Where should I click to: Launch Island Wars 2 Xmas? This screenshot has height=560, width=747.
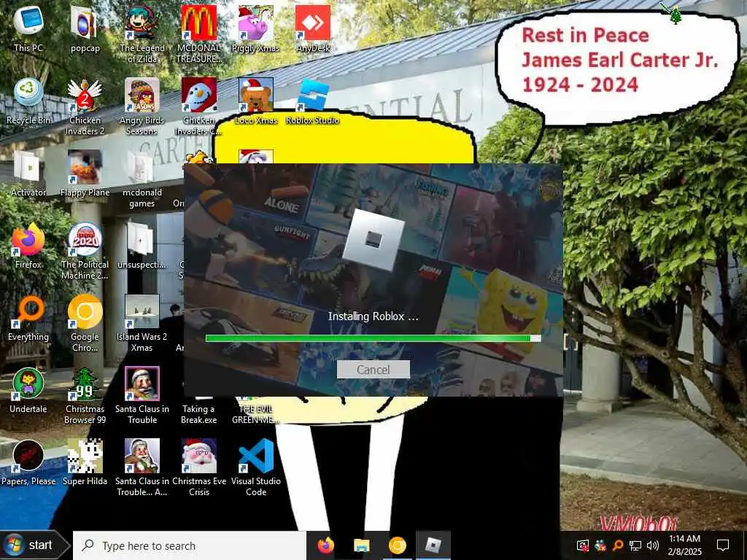(142, 324)
